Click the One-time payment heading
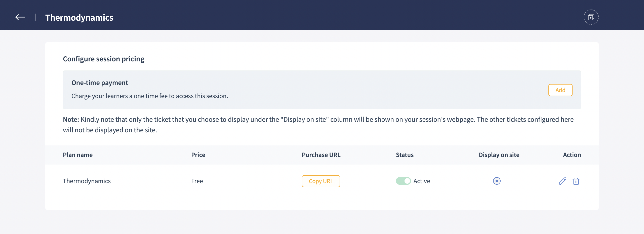This screenshot has height=234, width=644. (100, 83)
